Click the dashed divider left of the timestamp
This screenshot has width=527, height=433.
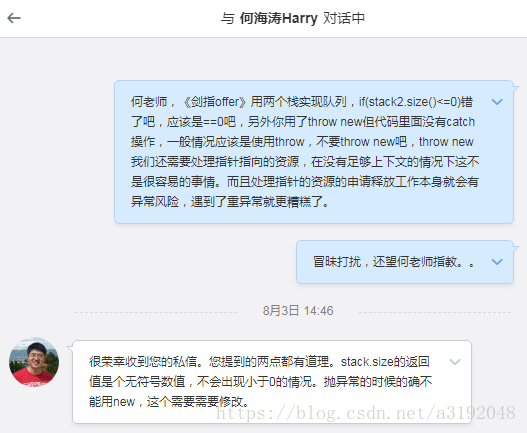point(156,312)
